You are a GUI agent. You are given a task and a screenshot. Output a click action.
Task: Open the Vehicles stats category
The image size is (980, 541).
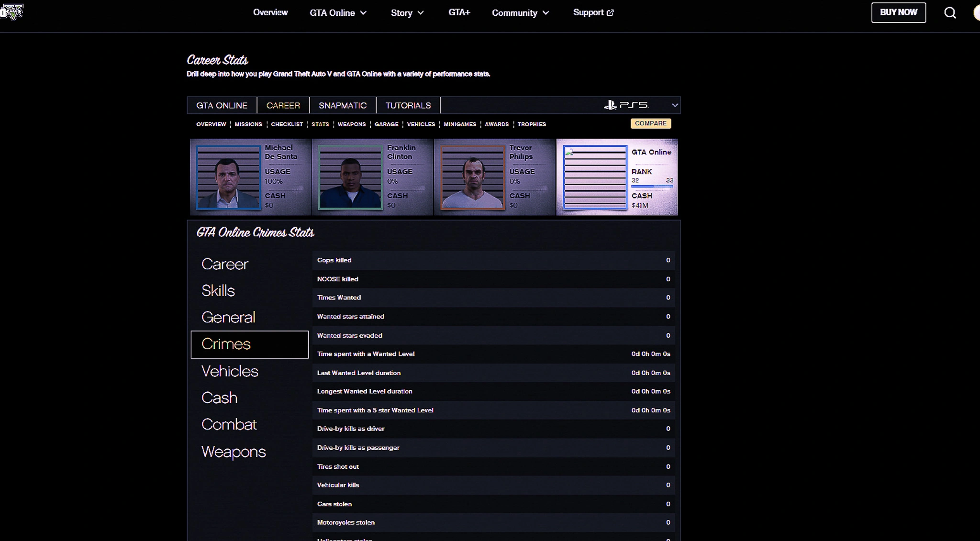230,371
